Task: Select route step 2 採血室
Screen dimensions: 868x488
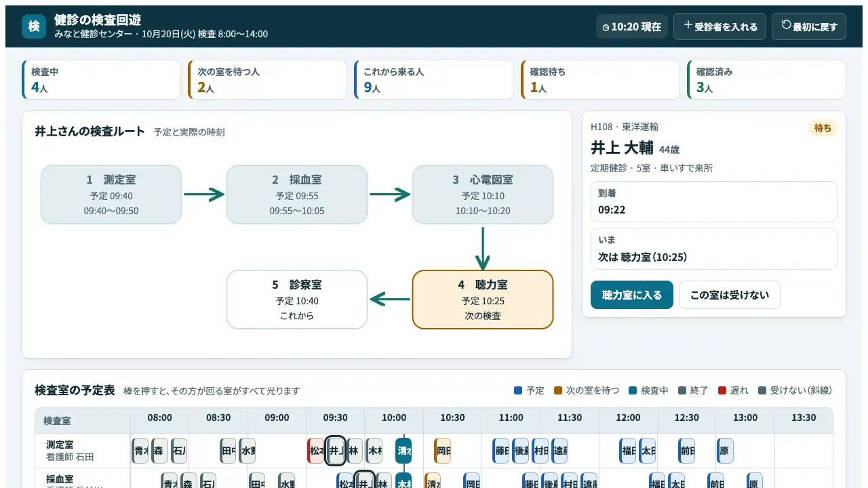Action: (297, 195)
